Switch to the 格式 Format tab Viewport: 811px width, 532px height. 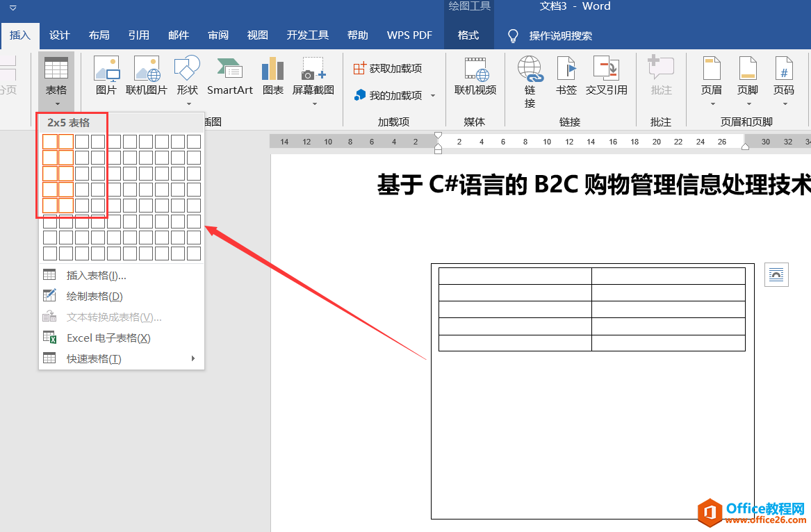click(x=468, y=35)
